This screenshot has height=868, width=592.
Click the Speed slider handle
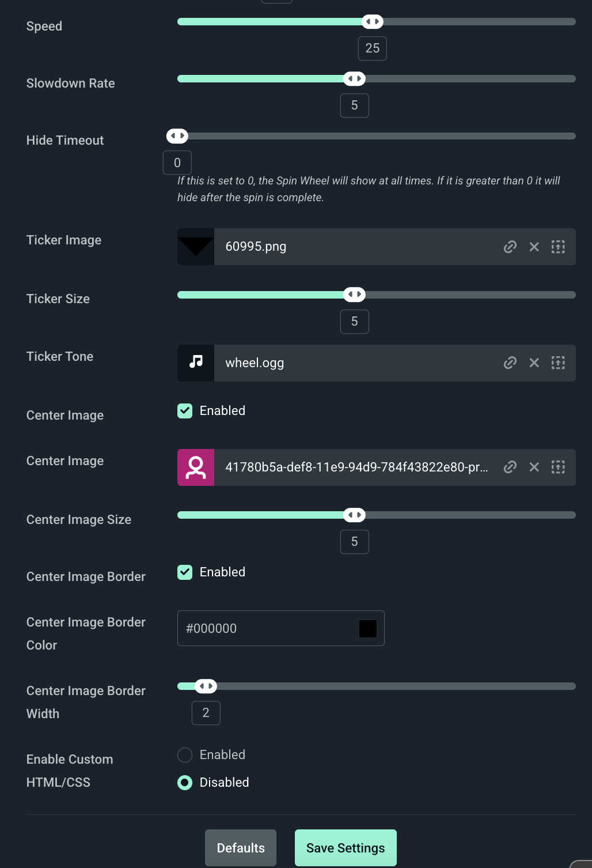click(x=373, y=22)
